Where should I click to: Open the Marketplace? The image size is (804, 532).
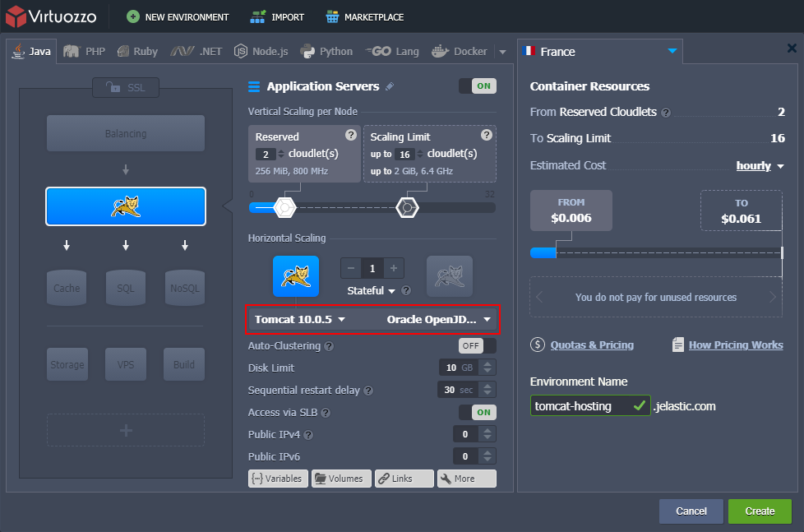click(x=364, y=17)
